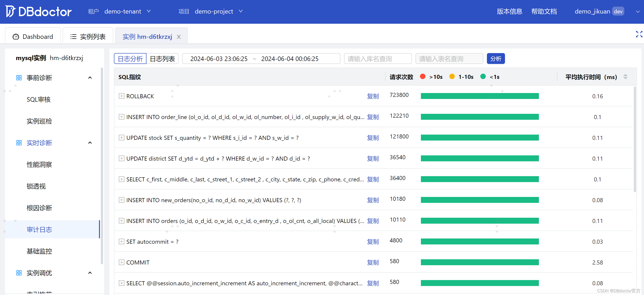Switch to the 日志分析 view
This screenshot has width=644, height=295.
130,59
